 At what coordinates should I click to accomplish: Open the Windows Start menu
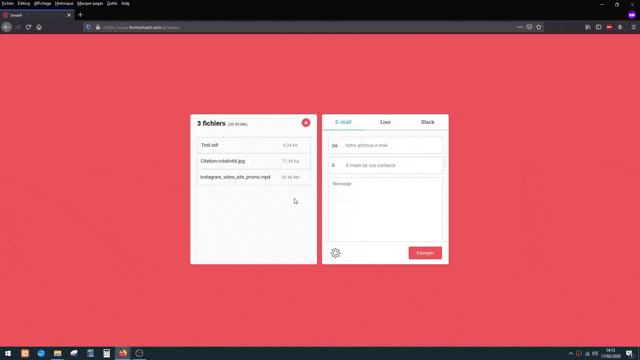pyautogui.click(x=8, y=353)
